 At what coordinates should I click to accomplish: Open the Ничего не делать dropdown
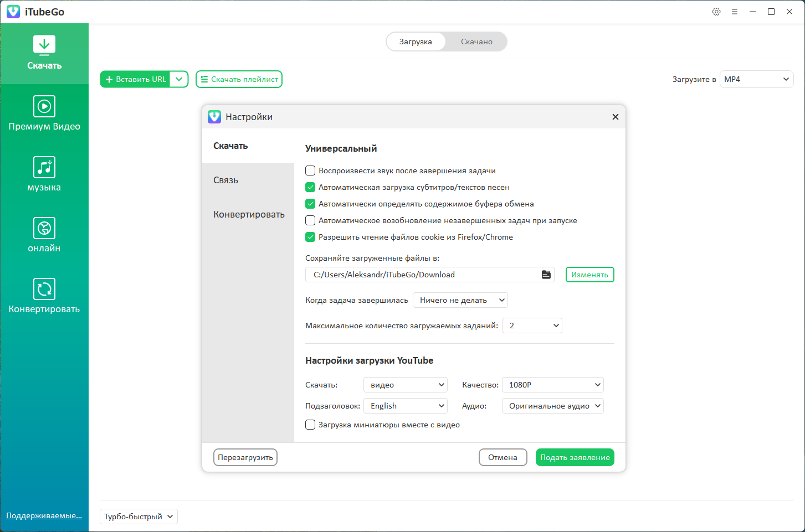tap(460, 300)
